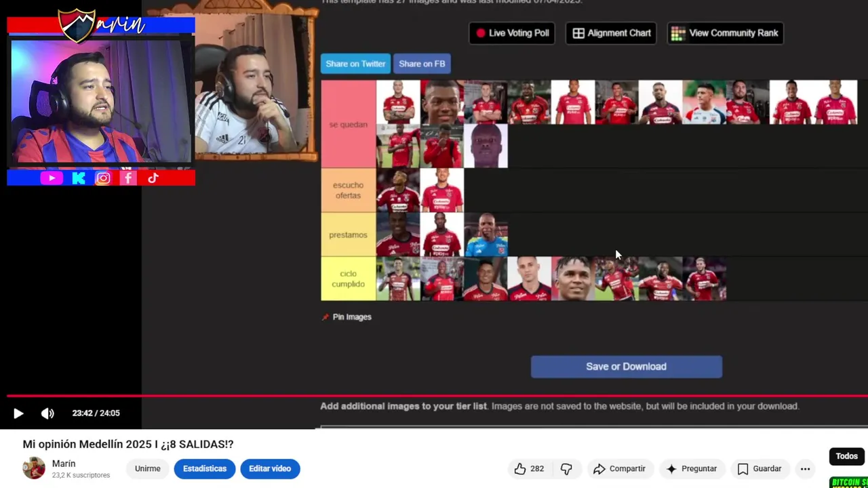Click the 23:42 / 24:05 time display
This screenshot has height=488, width=868.
[x=96, y=413]
